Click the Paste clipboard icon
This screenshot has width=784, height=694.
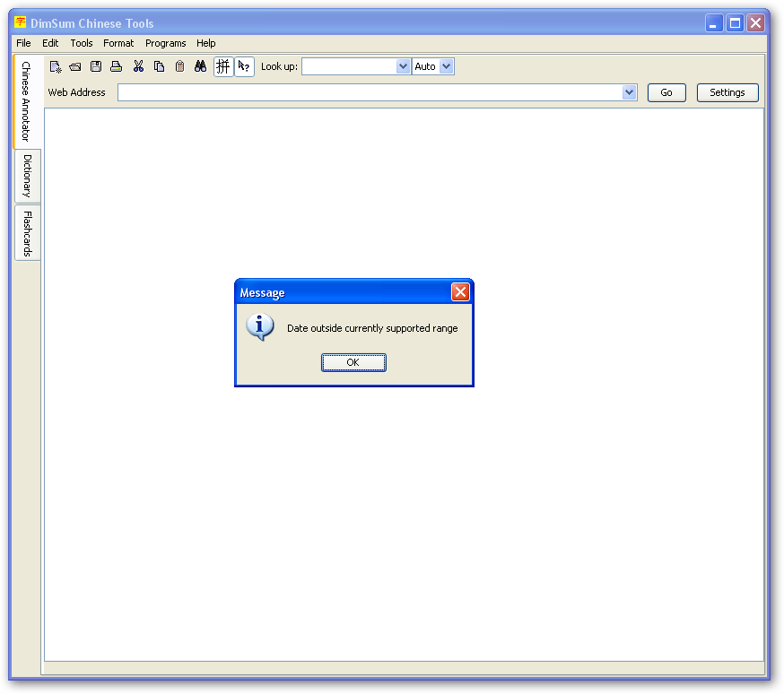180,66
